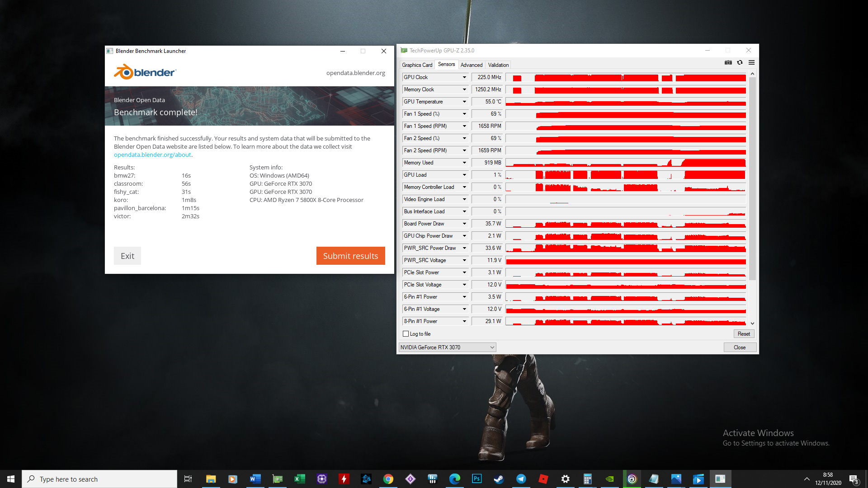Open Microsoft Excel from the taskbar
Viewport: 868px width, 488px height.
(299, 479)
